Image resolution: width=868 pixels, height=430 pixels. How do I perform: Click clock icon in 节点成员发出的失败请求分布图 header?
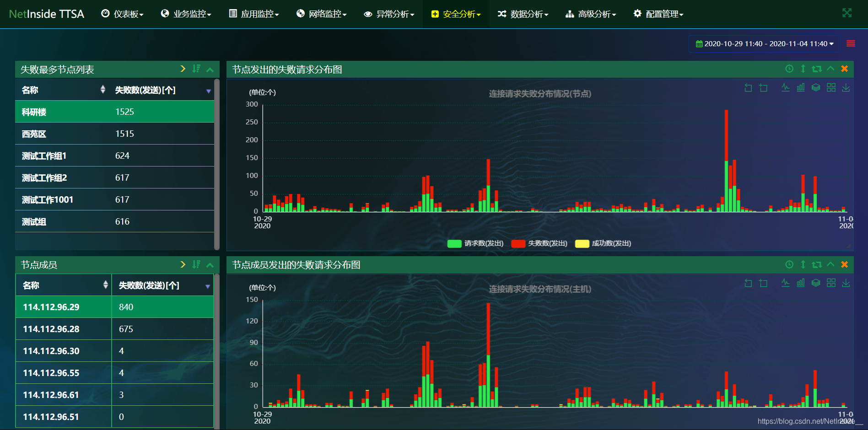click(x=789, y=264)
